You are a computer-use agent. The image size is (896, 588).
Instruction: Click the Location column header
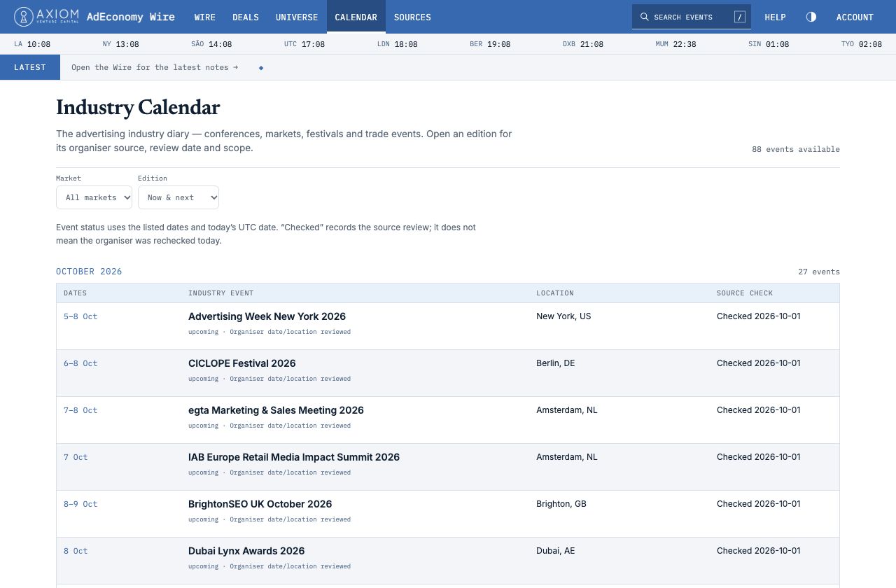(x=555, y=293)
